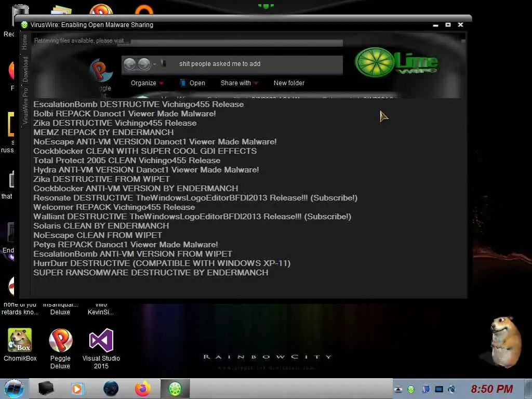Select 'MEMZ REPACK BY ENDERMANCH' entry
The width and height of the screenshot is (532, 399).
103,132
